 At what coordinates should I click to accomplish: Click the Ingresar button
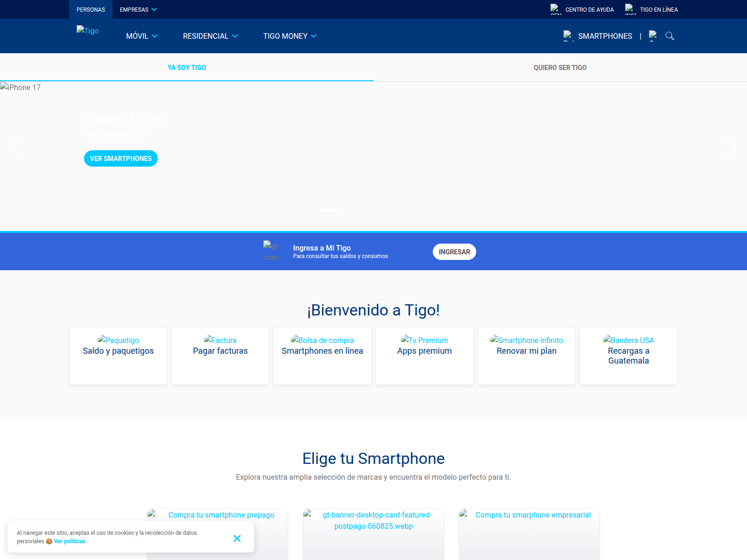(x=454, y=252)
